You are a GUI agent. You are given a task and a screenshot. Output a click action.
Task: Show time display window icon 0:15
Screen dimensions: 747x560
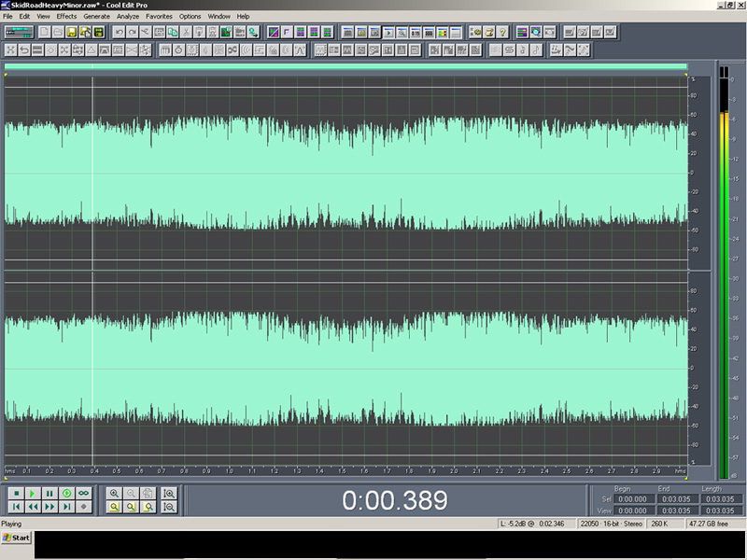coord(416,33)
